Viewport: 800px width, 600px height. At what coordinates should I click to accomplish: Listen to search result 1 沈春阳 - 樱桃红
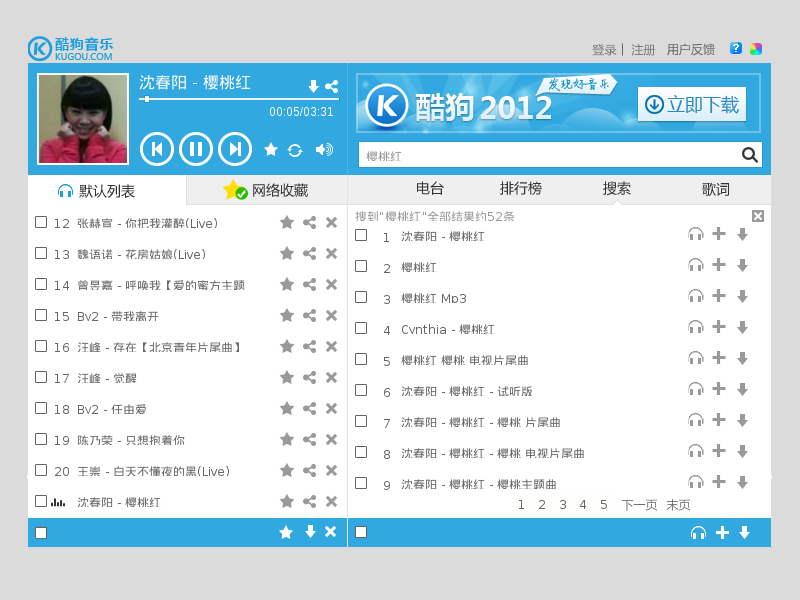pyautogui.click(x=696, y=235)
